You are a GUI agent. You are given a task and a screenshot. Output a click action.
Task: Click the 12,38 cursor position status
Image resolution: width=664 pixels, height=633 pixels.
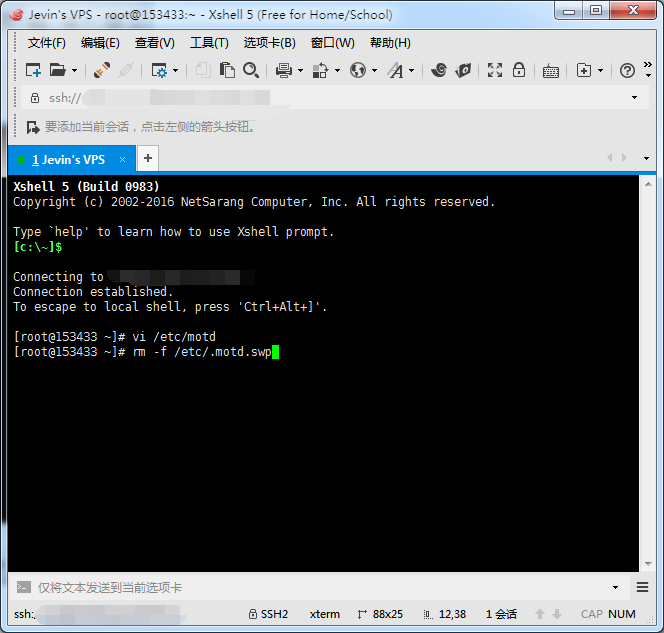pyautogui.click(x=445, y=614)
